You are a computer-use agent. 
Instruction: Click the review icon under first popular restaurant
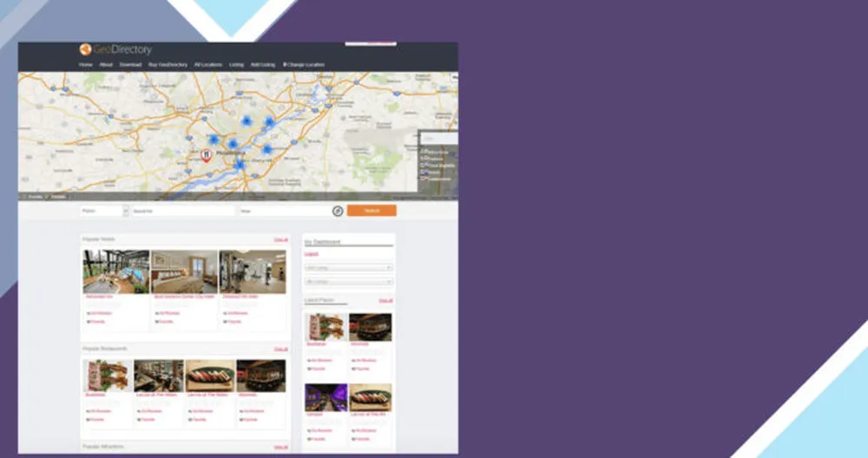[x=88, y=410]
